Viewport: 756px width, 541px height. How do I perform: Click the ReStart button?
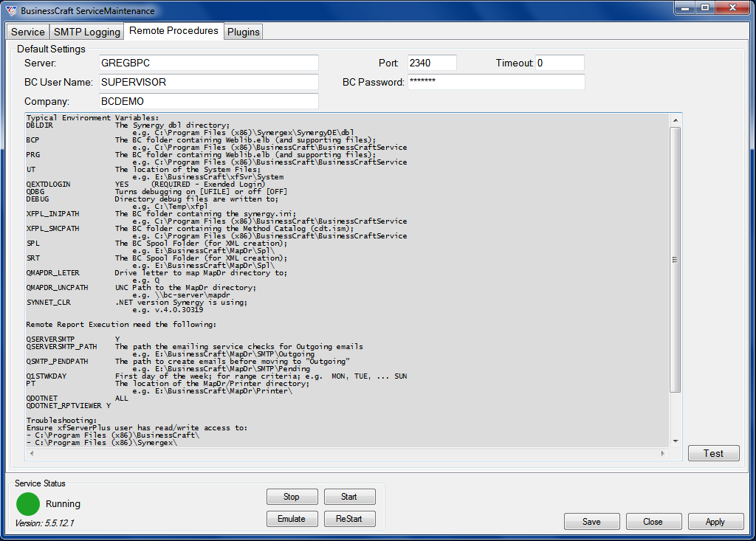[349, 519]
